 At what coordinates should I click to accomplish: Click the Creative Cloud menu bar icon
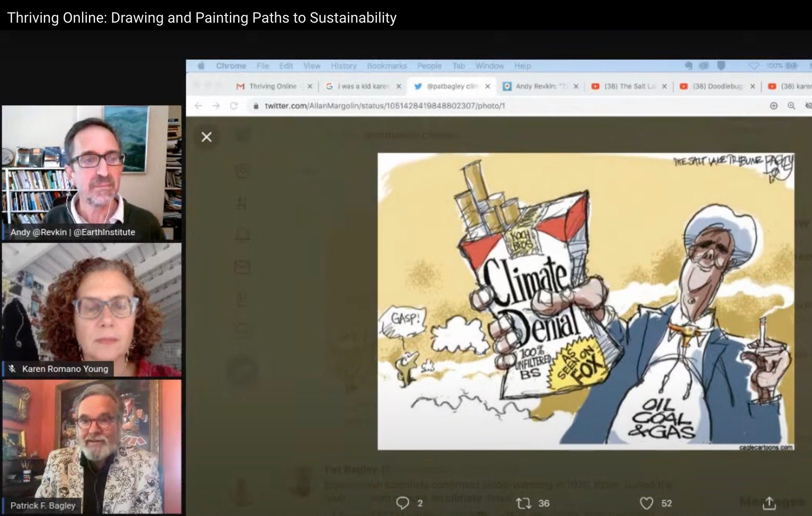tap(704, 66)
